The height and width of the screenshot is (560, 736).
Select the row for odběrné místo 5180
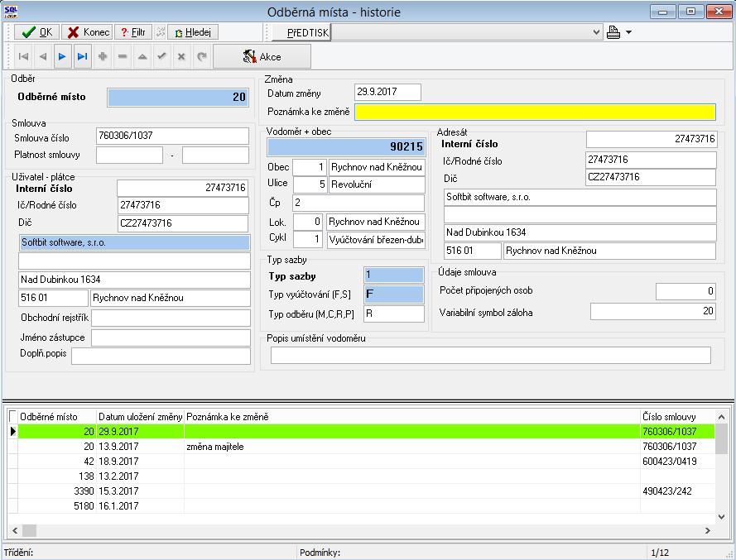[366, 506]
